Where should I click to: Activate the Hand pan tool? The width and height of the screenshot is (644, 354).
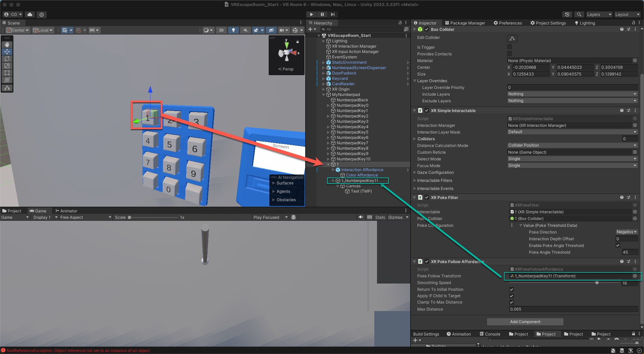7,44
